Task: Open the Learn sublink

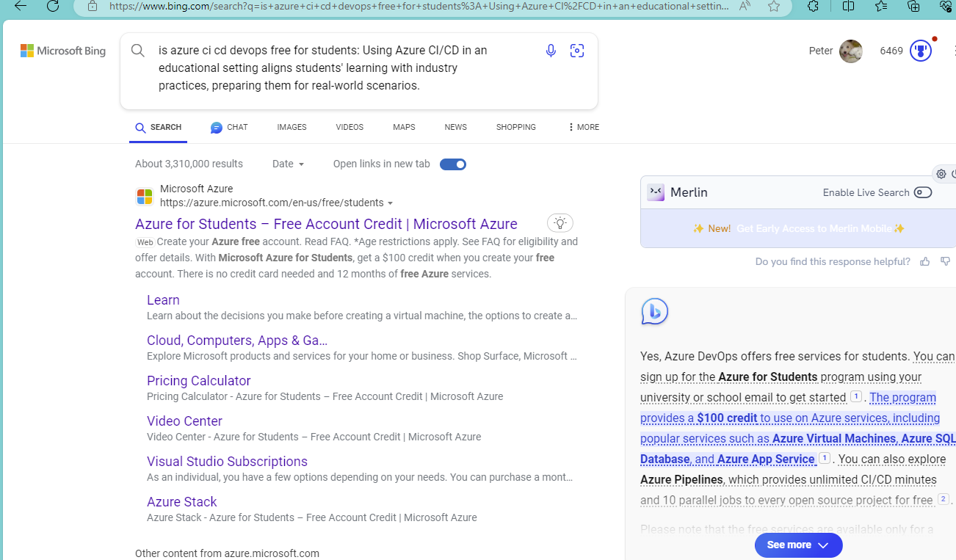Action: (163, 299)
